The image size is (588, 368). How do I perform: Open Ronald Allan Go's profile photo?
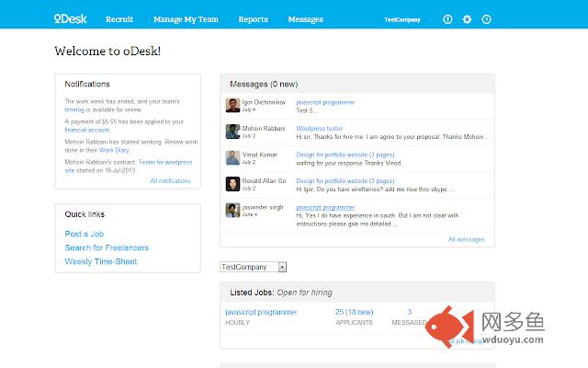(x=232, y=184)
